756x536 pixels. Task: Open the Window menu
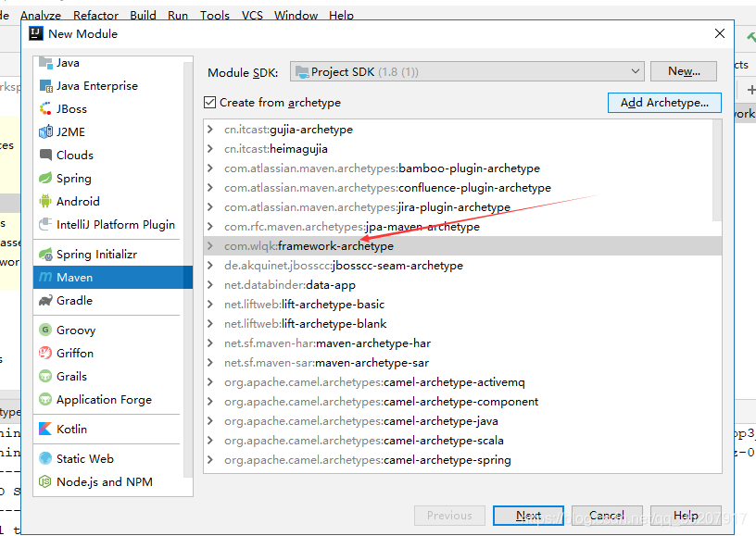coord(296,15)
